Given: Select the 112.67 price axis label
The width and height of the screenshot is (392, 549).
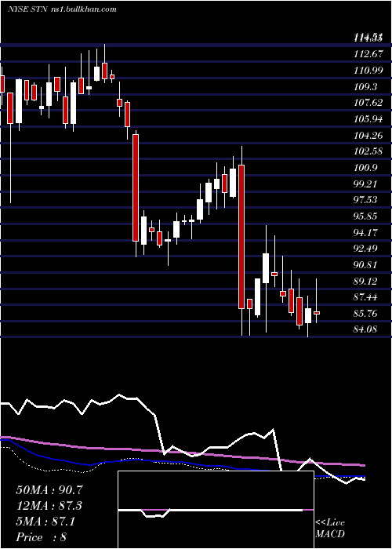Looking at the screenshot, I should pyautogui.click(x=368, y=54).
